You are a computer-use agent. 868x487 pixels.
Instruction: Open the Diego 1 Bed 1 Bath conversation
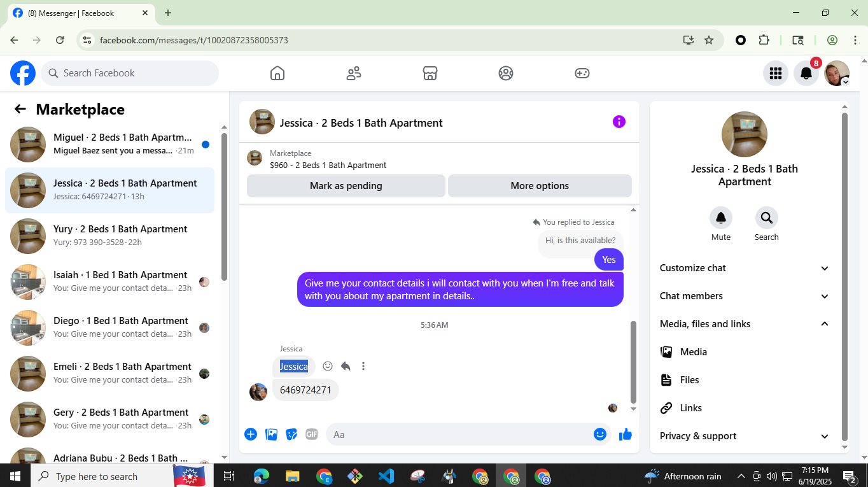point(110,328)
